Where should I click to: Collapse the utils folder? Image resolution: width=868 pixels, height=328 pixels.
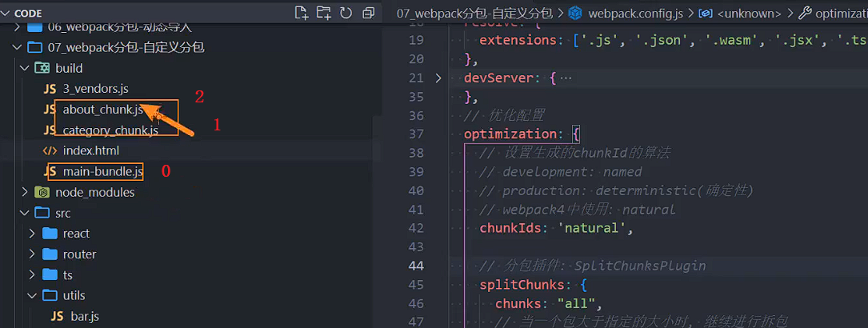pyautogui.click(x=32, y=295)
